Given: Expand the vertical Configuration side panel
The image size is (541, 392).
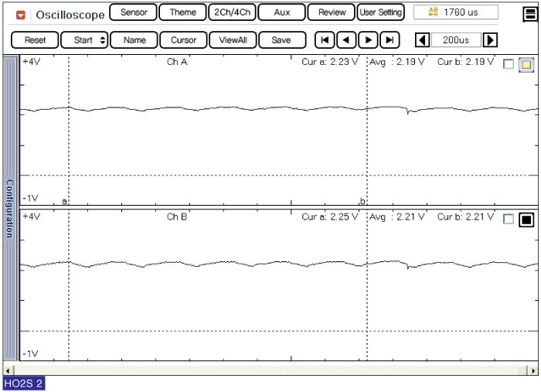Looking at the screenshot, I should coord(10,209).
